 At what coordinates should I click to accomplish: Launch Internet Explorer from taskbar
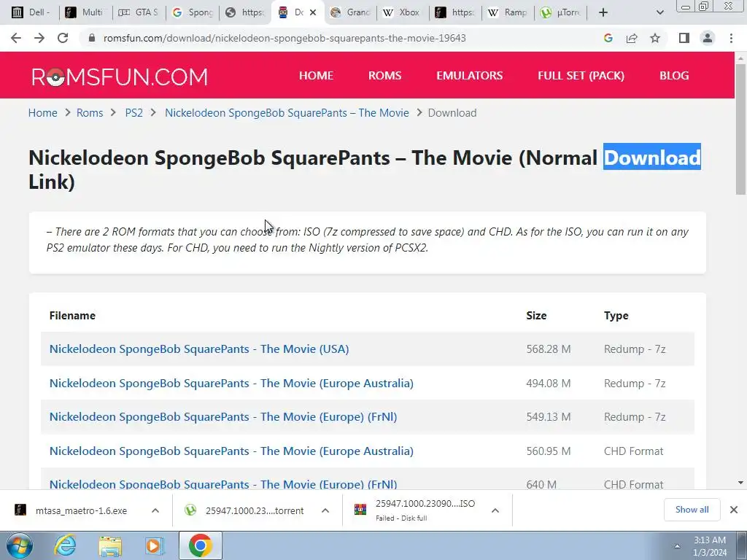[x=65, y=545]
